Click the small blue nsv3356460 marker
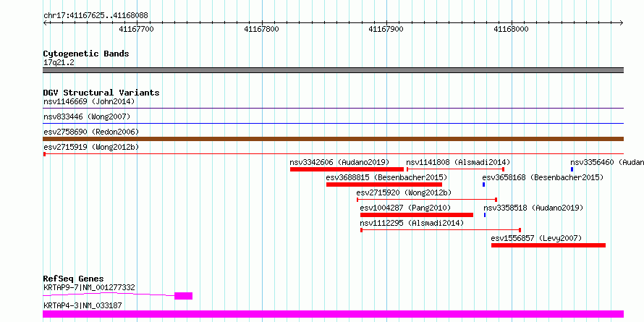This screenshot has height=322, width=644. coord(572,169)
